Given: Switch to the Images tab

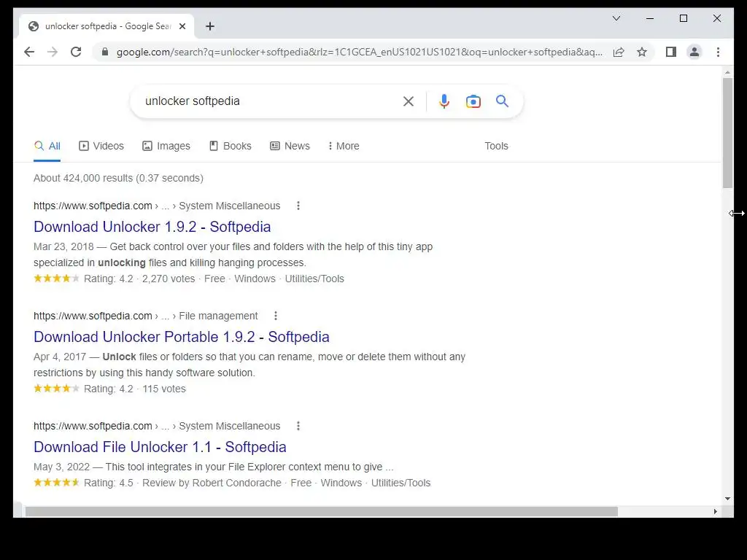Looking at the screenshot, I should pyautogui.click(x=166, y=146).
